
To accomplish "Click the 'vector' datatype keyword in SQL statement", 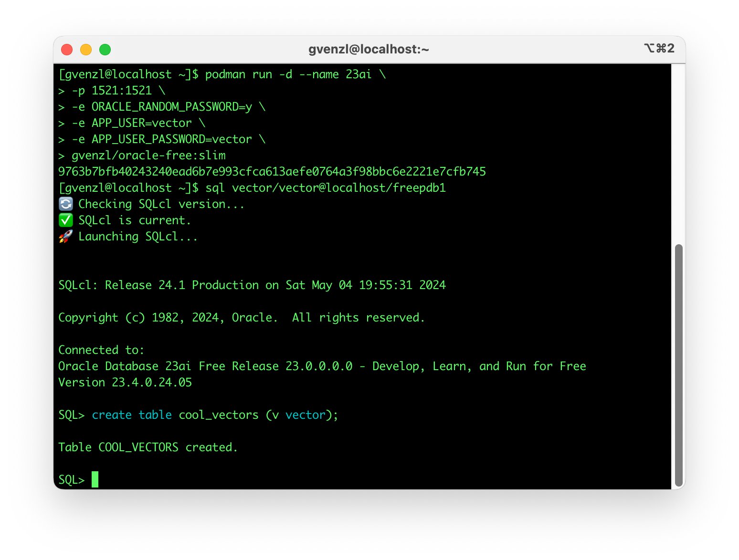I will pos(306,415).
